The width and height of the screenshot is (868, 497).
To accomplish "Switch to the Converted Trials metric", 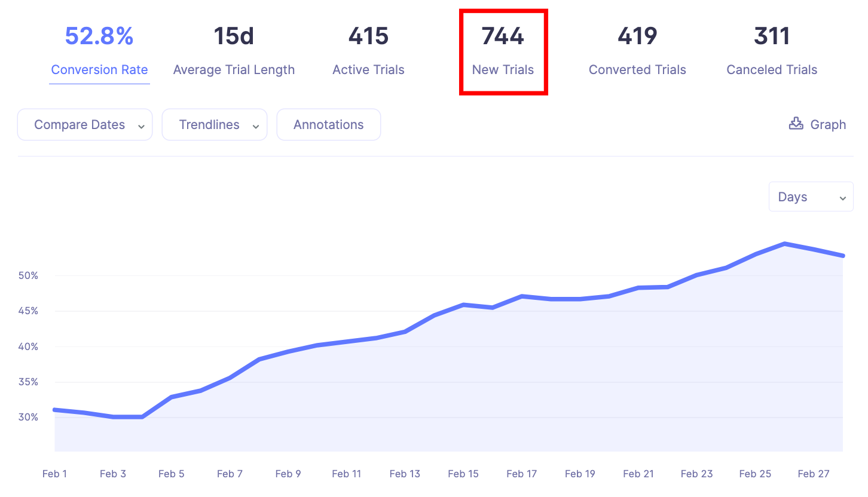I will [637, 70].
